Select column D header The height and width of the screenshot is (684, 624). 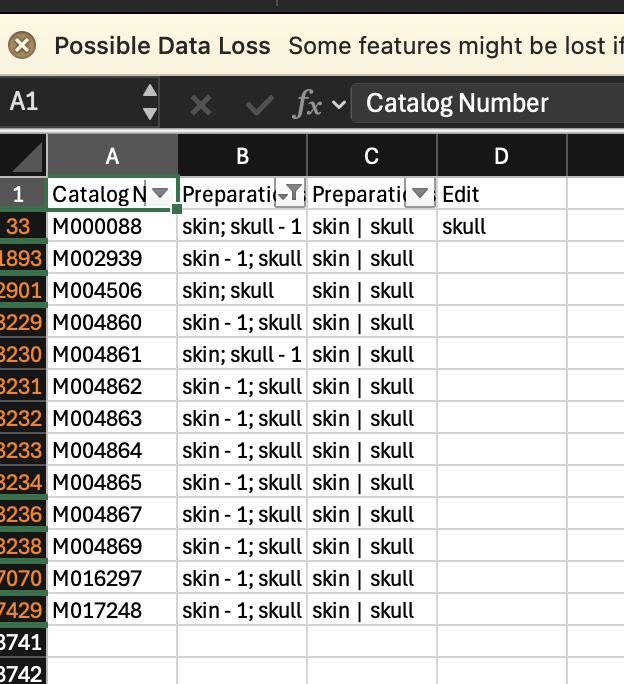[x=501, y=156]
